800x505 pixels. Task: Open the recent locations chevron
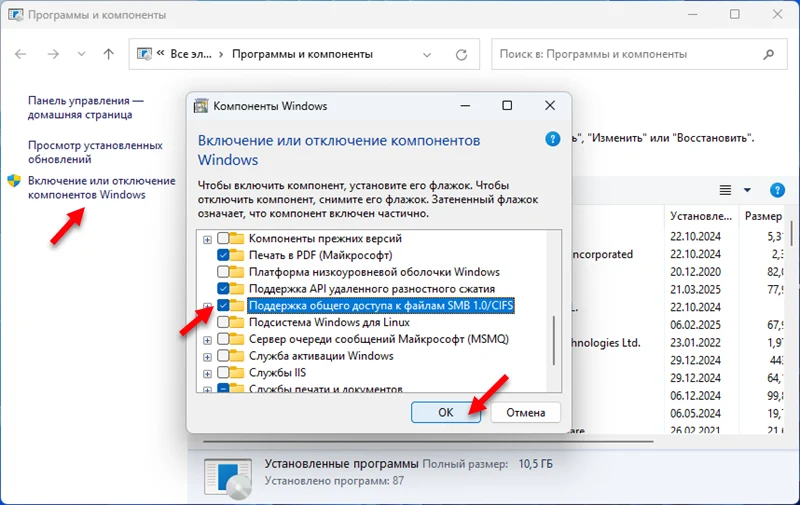(x=81, y=54)
